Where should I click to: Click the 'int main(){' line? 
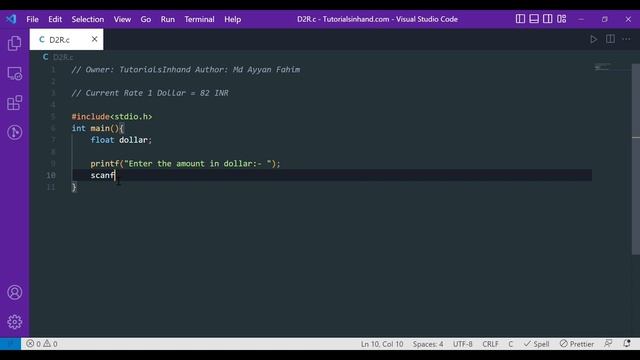click(98, 128)
